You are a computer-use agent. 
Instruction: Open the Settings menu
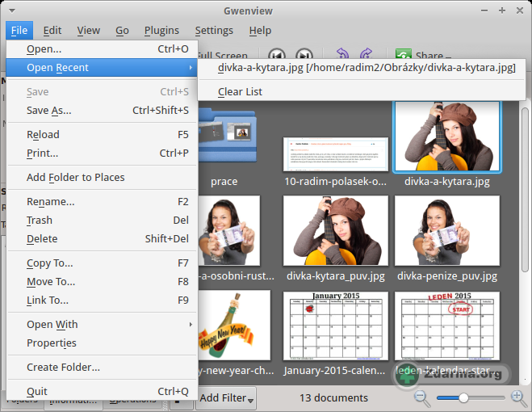coord(214,31)
